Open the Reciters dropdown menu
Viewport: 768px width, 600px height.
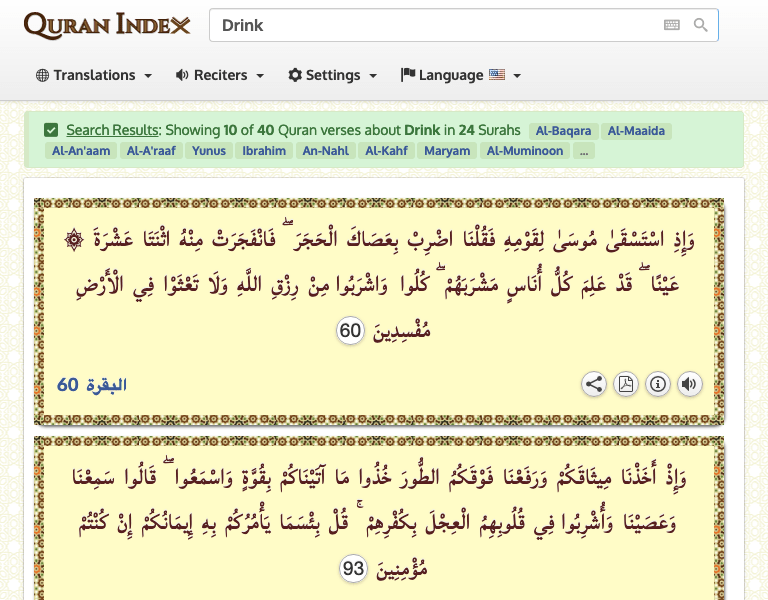click(220, 75)
